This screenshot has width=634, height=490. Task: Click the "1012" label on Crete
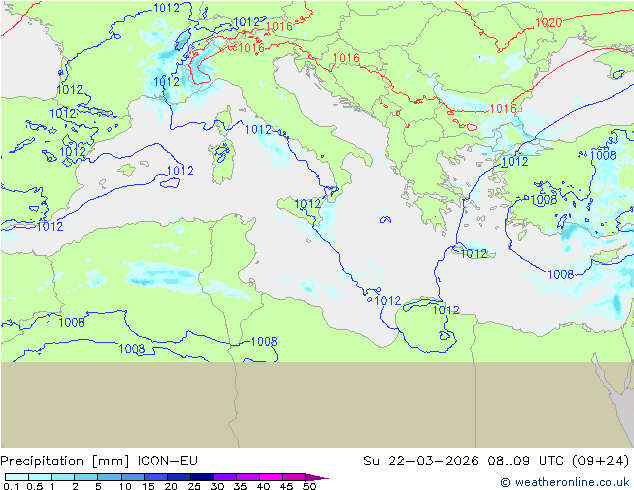click(474, 253)
